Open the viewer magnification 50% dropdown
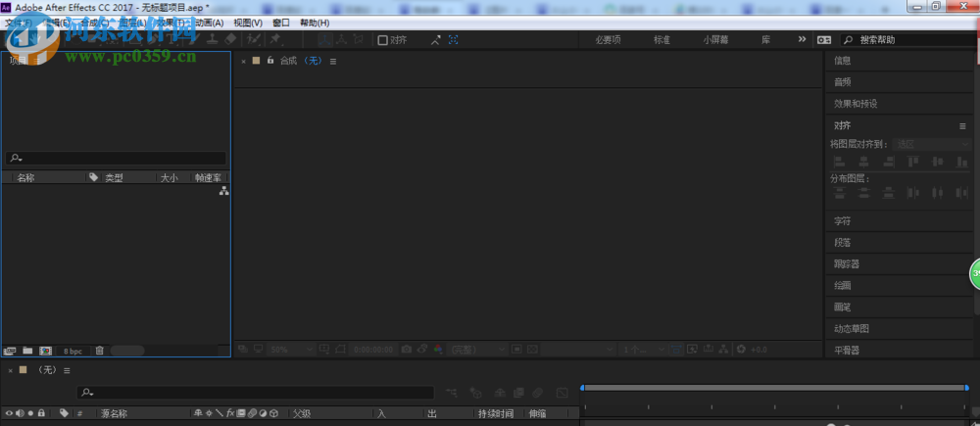Screen dimensions: 980x426 (292, 350)
